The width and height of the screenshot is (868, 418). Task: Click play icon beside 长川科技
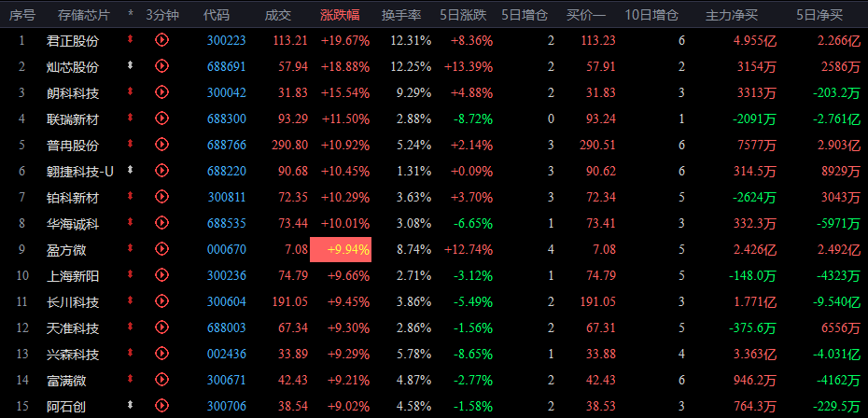point(161,301)
